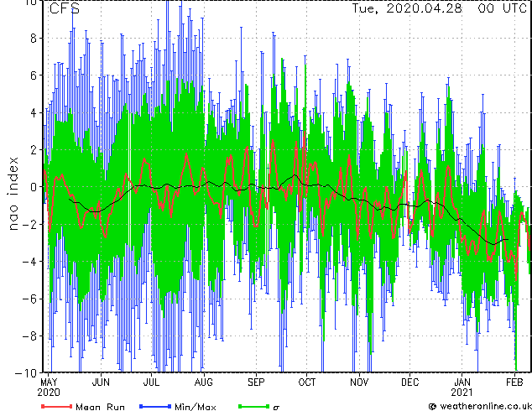The image size is (532, 411).
Task: Click the blue Min/Max legend line
Action: click(x=155, y=406)
